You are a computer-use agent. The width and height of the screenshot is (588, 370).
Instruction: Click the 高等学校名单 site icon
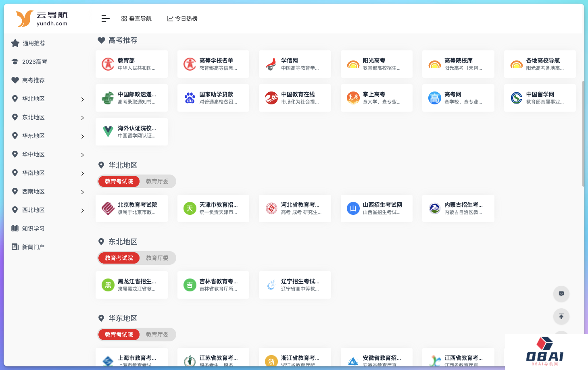coord(190,64)
